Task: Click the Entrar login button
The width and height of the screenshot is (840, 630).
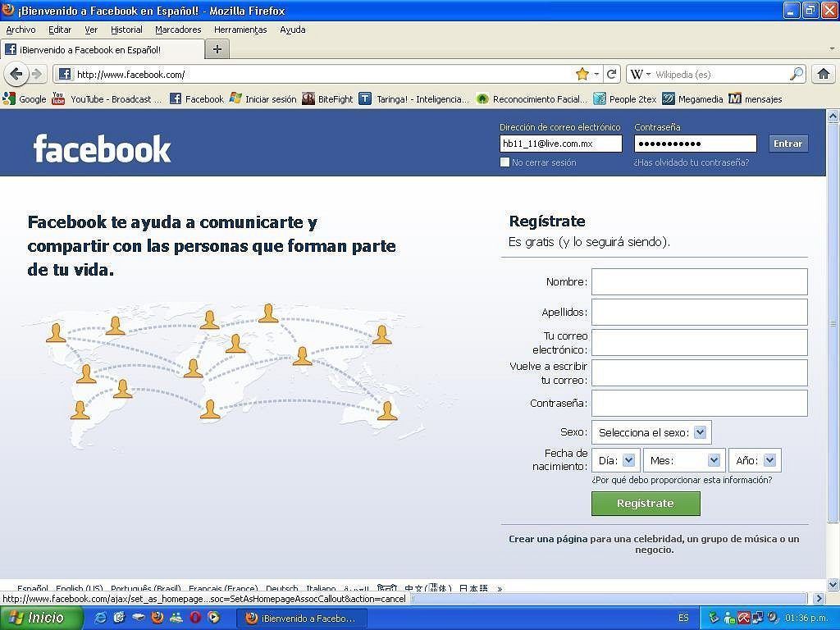Action: (x=787, y=144)
